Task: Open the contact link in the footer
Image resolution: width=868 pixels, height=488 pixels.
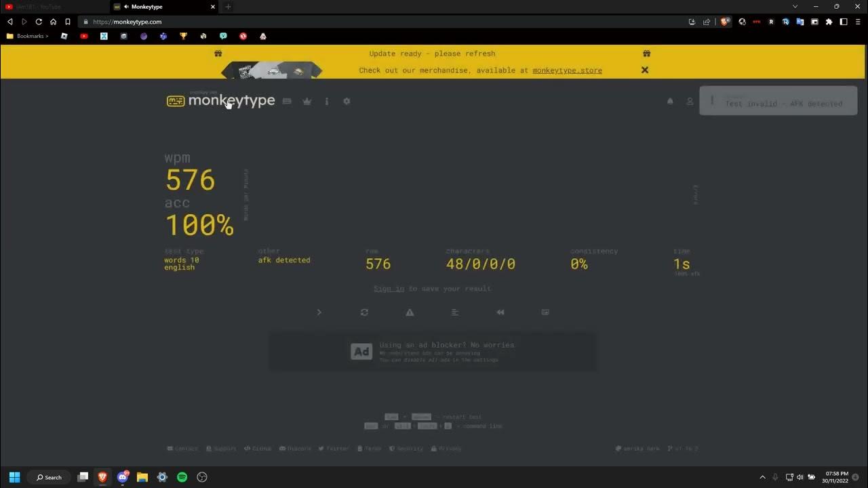Action: coord(182,449)
